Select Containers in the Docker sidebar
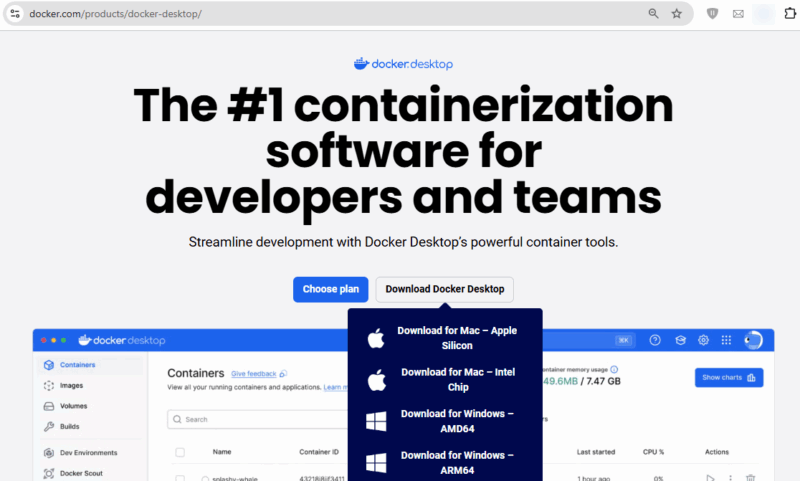 (x=78, y=365)
